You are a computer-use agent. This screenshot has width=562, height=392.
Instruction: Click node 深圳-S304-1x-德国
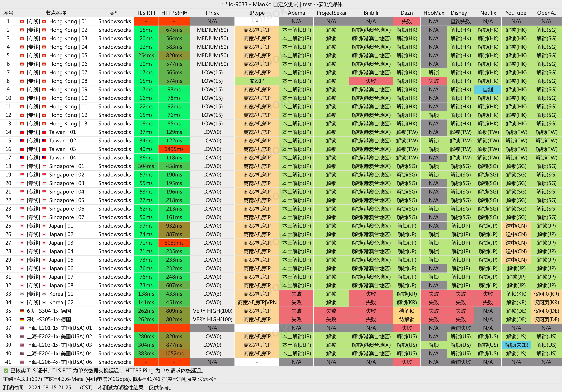49,311
